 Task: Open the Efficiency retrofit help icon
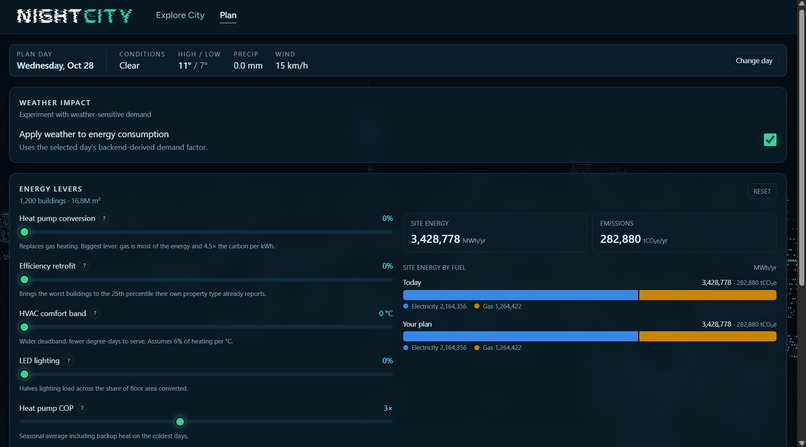click(84, 266)
